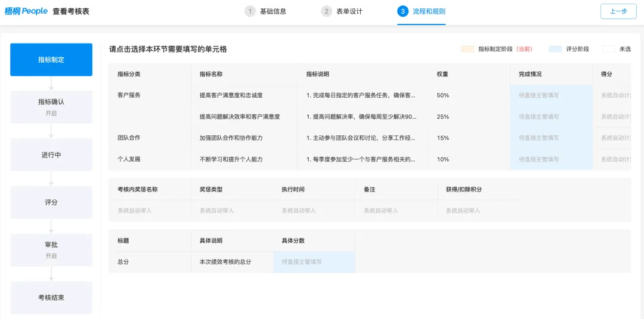Image resolution: width=644 pixels, height=319 pixels.
Task: Click the 完成情况 column header
Action: coord(551,74)
